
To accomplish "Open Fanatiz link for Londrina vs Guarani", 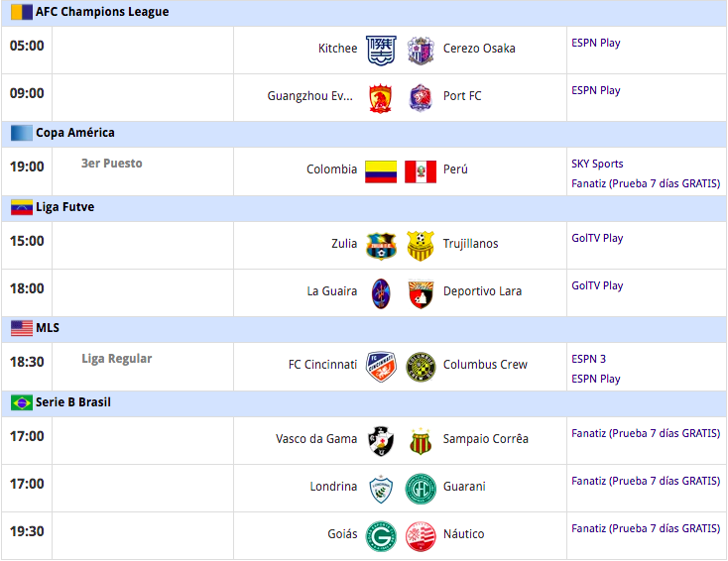I will pos(646,481).
